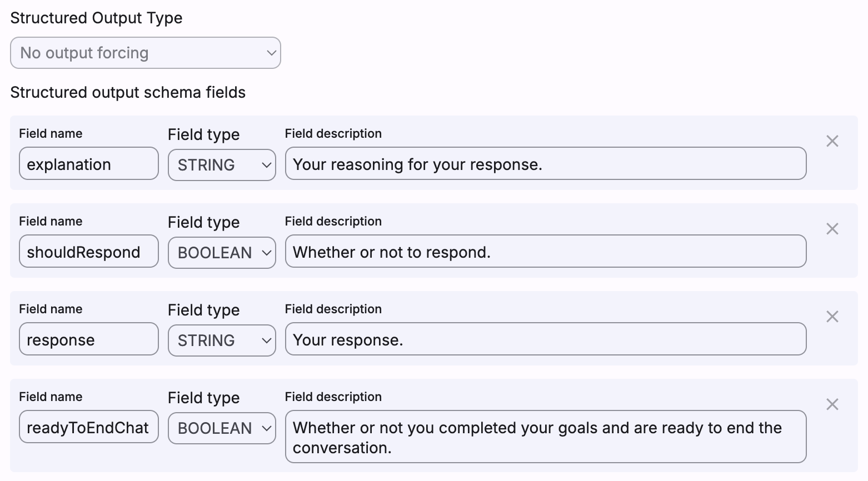Click the 'Structured output schema fields' heading

click(x=128, y=92)
